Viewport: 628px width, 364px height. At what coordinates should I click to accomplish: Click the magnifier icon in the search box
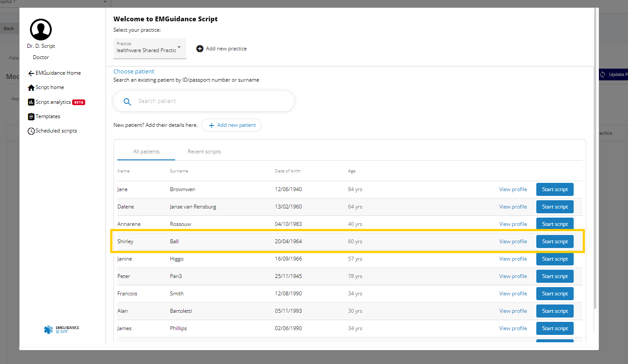click(127, 102)
